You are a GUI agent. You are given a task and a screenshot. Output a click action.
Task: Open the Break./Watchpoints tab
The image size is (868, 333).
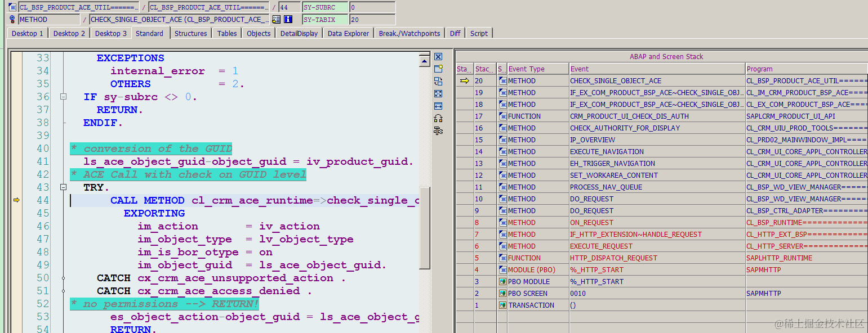tap(409, 33)
